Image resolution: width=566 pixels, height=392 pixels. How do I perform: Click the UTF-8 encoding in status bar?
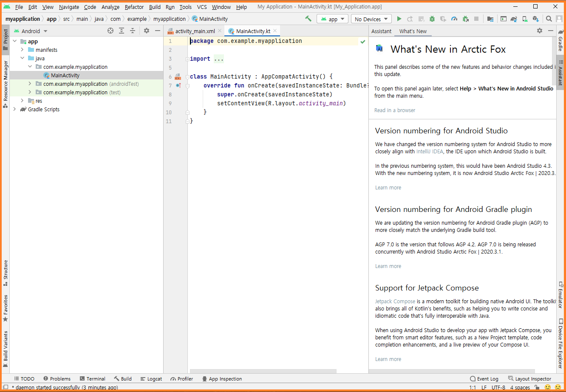tap(498, 387)
